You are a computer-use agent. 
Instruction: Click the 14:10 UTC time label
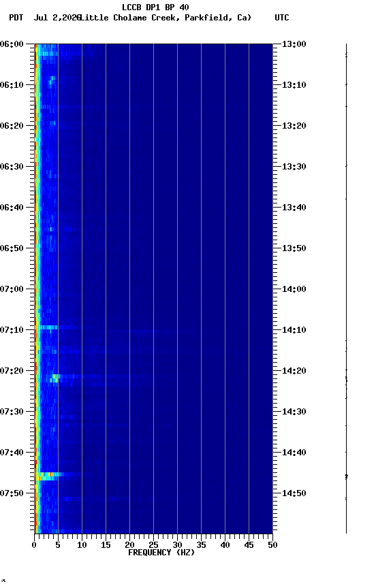(x=294, y=330)
